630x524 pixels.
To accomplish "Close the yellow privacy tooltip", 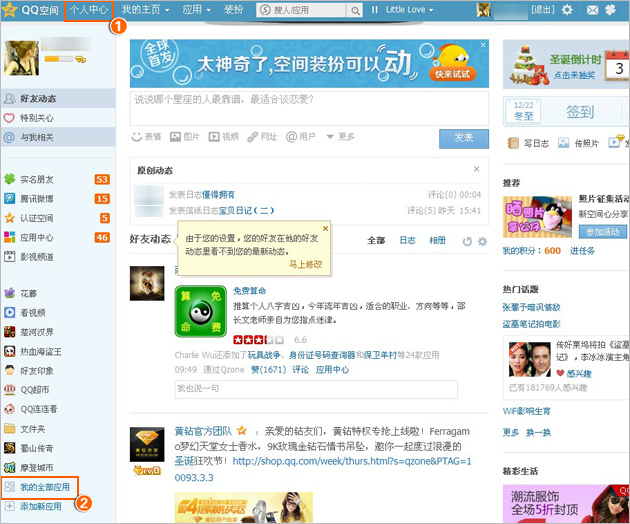I will [325, 228].
